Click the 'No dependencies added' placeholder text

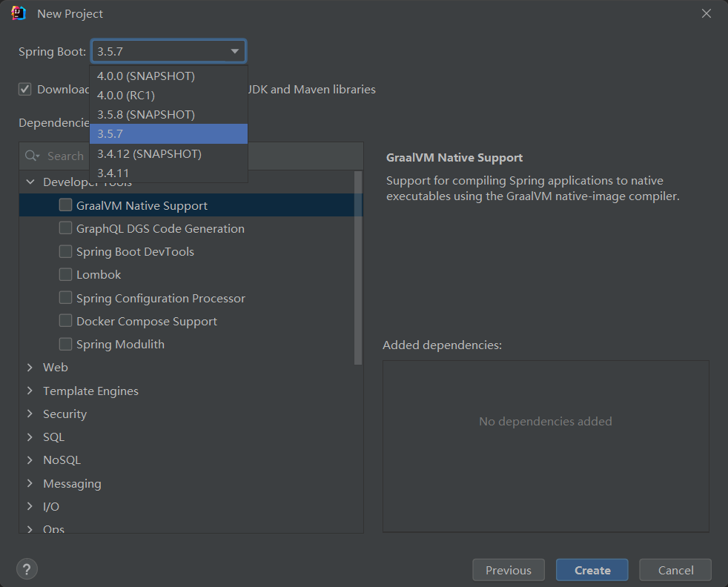[546, 421]
